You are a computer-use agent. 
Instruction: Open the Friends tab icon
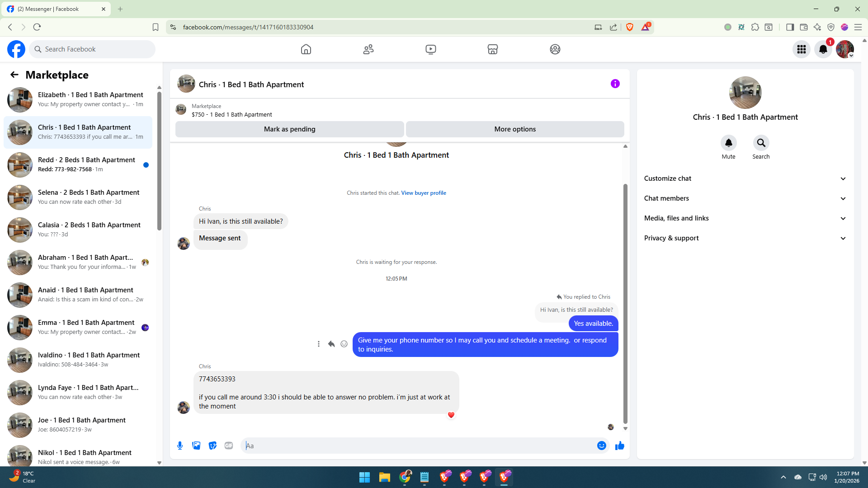[x=368, y=49]
